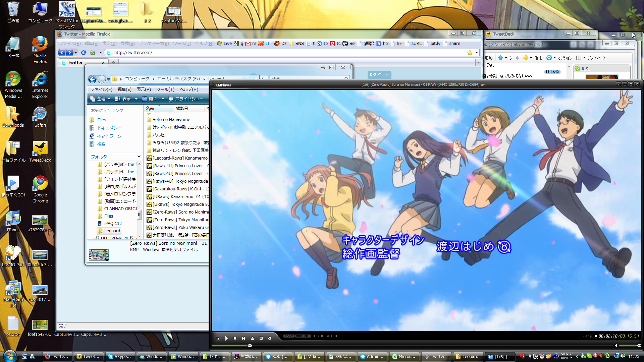Play the video in KMPlayer
644x362 pixels.
[226, 338]
